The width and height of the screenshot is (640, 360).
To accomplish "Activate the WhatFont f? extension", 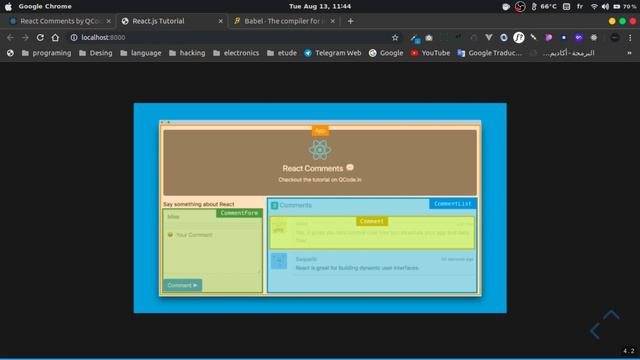I will tap(519, 38).
